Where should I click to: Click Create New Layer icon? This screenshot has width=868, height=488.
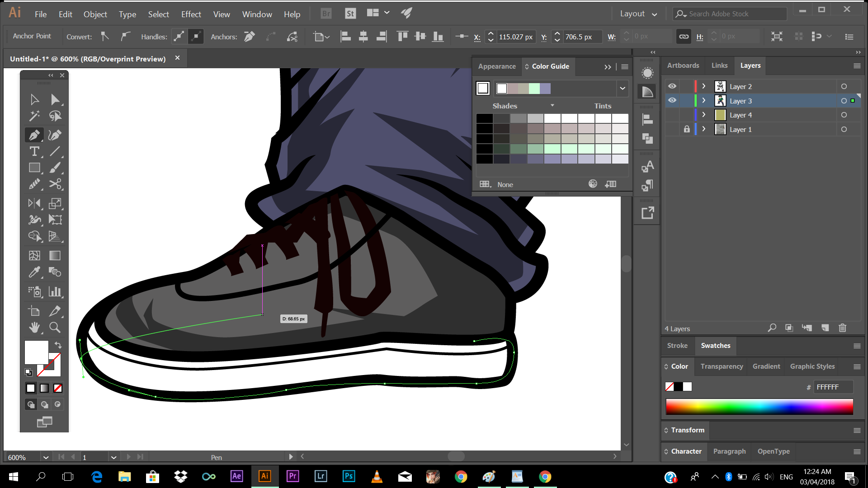[825, 328]
